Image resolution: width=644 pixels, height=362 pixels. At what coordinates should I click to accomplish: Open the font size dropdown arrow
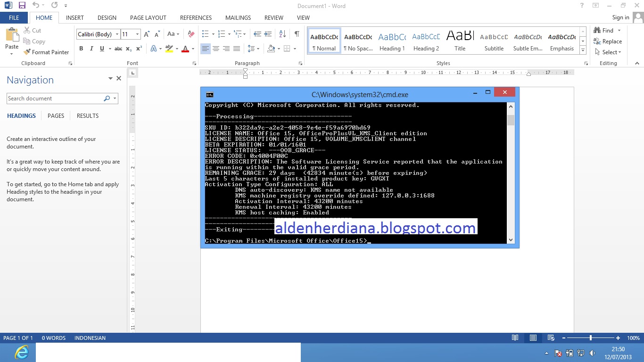pos(137,34)
